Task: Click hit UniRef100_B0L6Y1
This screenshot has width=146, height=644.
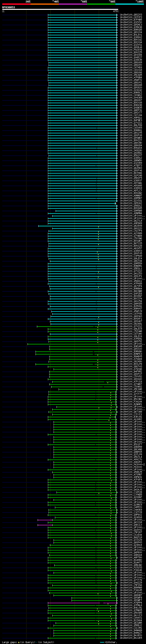Action: tap(131, 35)
